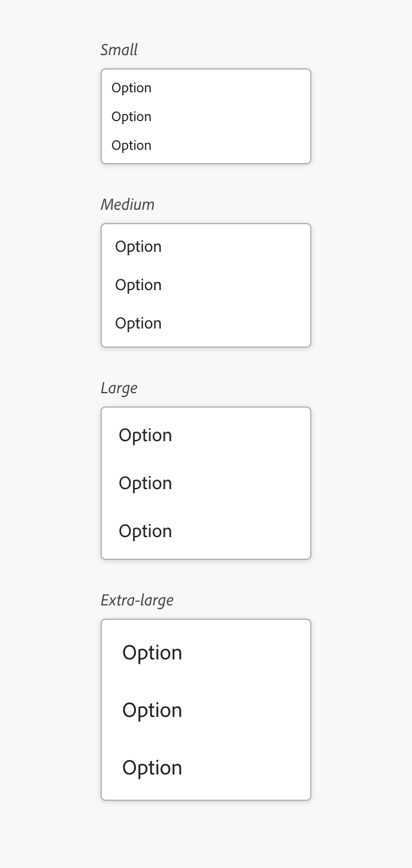Viewport: 412px width, 868px height.
Task: Click the Extra-large heading label
Action: [x=137, y=600]
